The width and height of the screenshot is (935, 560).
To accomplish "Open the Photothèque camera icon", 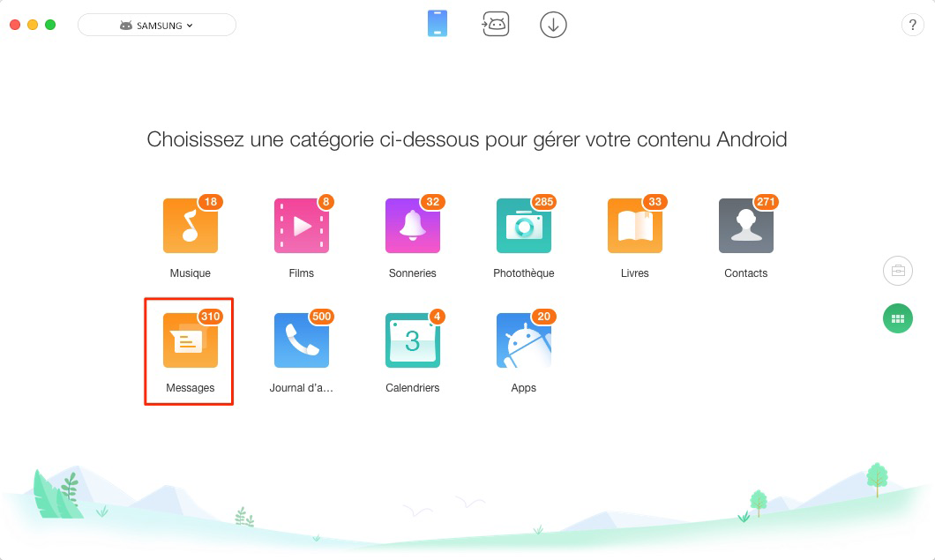I will pyautogui.click(x=523, y=227).
